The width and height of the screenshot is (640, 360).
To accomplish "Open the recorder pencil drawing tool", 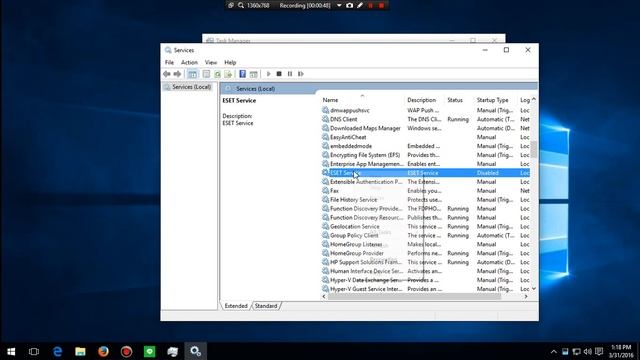I will (360, 5).
